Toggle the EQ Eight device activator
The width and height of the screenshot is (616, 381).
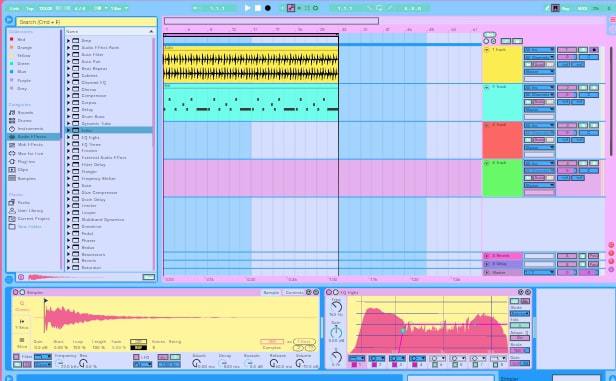tap(329, 292)
